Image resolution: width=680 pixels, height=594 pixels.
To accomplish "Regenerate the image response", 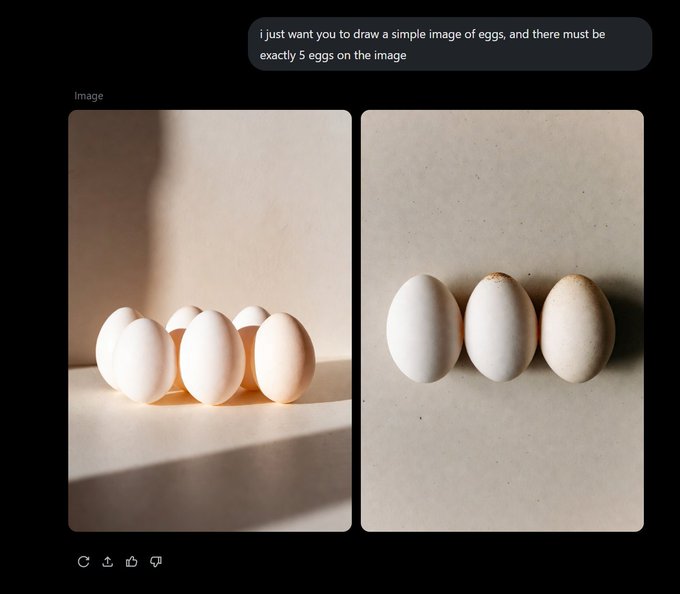I will pyautogui.click(x=83, y=562).
